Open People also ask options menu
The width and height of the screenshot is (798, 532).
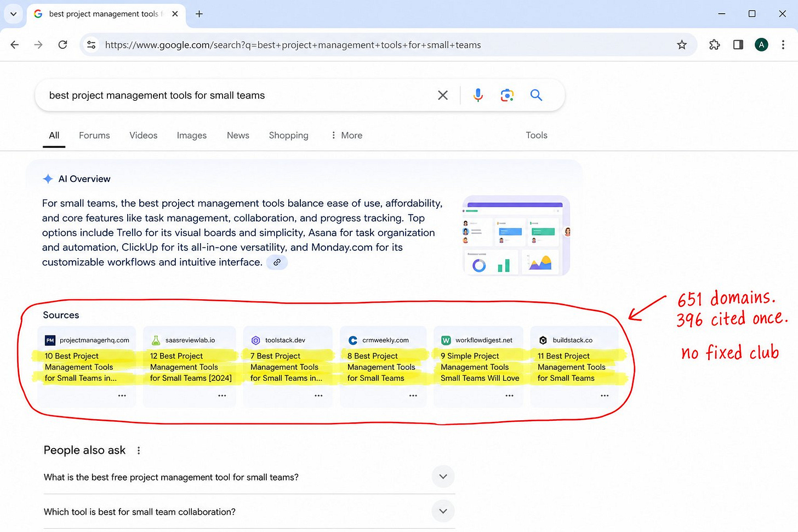pyautogui.click(x=139, y=450)
